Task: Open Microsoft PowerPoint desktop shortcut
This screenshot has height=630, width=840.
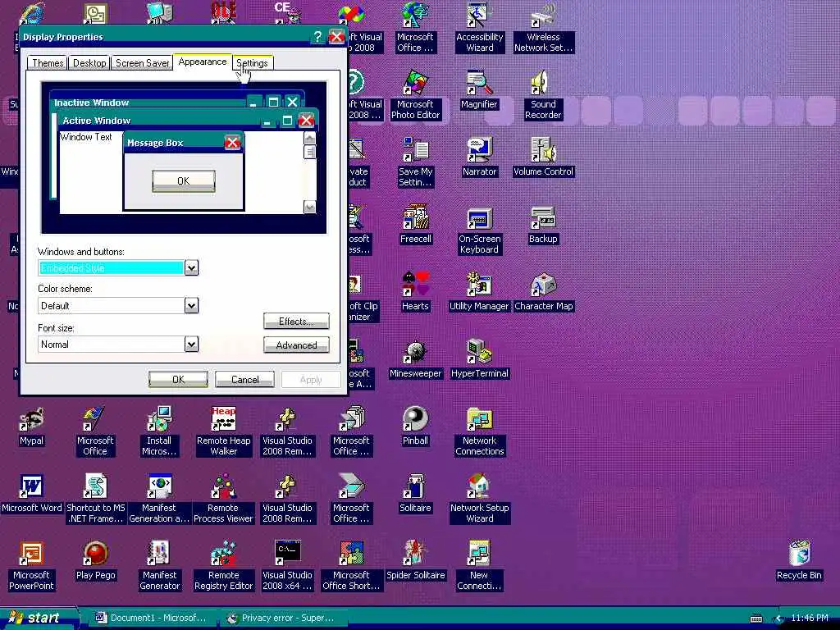Action: [32, 567]
